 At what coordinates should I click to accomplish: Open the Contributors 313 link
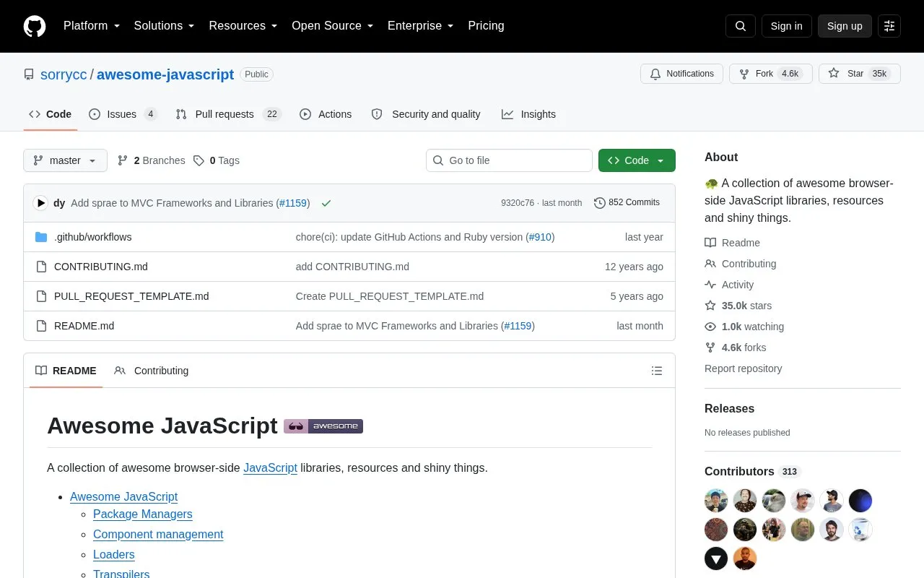(753, 471)
